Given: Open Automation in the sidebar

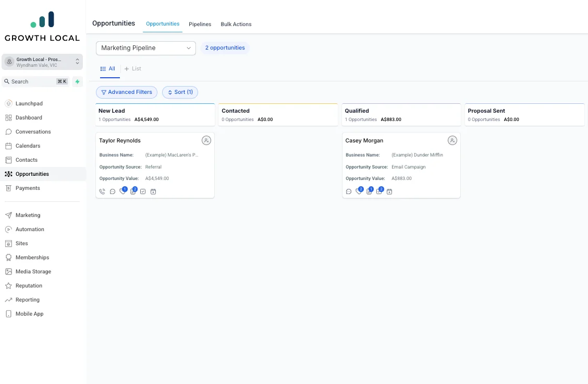Looking at the screenshot, I should 30,229.
